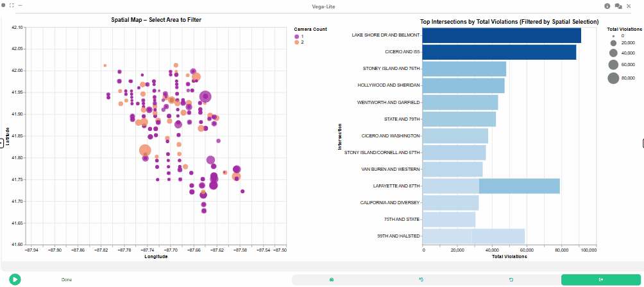
Task: Click the STONEY ISLAND AND 76TH bar
Action: [464, 69]
